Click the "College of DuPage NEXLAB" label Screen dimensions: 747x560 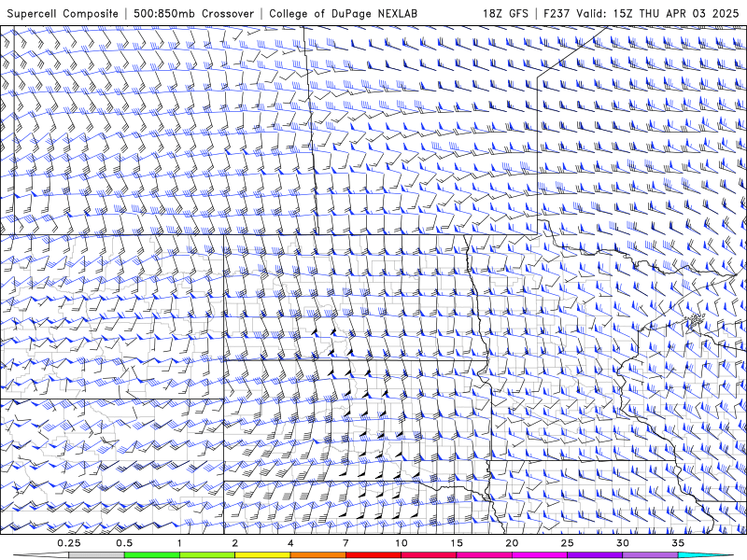[343, 14]
